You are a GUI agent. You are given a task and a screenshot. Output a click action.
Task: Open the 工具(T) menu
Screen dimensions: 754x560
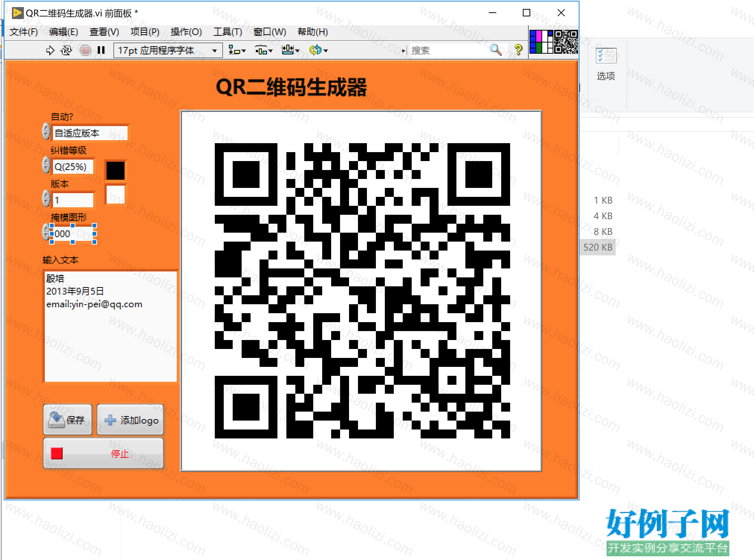pyautogui.click(x=228, y=32)
